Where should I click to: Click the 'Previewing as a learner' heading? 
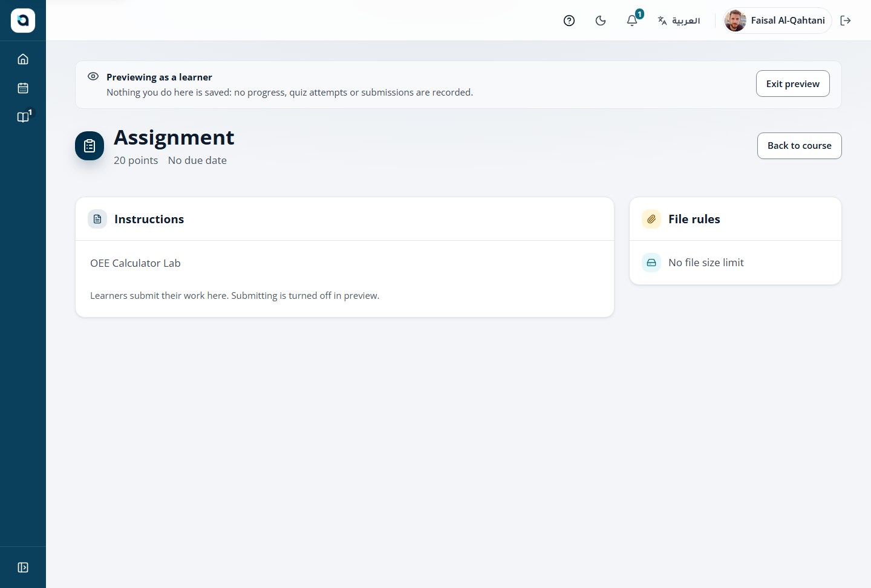tap(159, 77)
